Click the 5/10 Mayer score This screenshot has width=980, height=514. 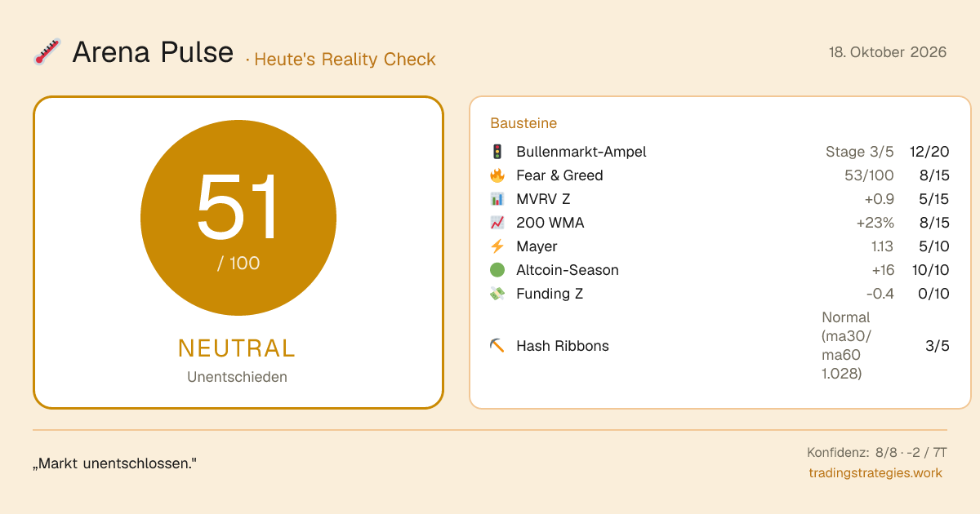point(933,246)
